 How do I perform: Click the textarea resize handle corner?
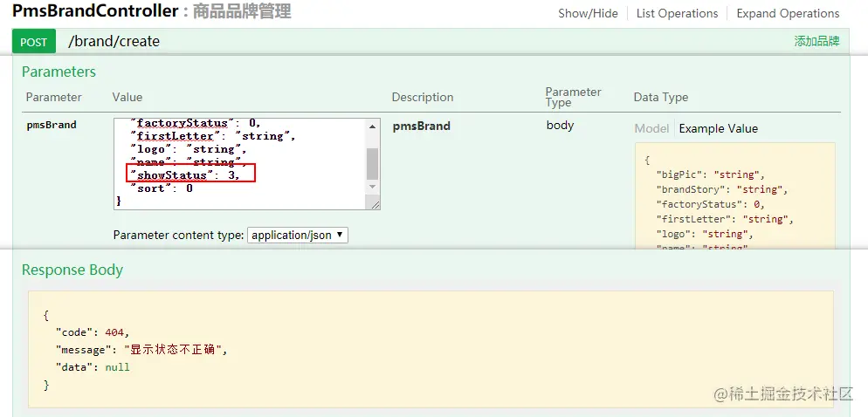(375, 205)
